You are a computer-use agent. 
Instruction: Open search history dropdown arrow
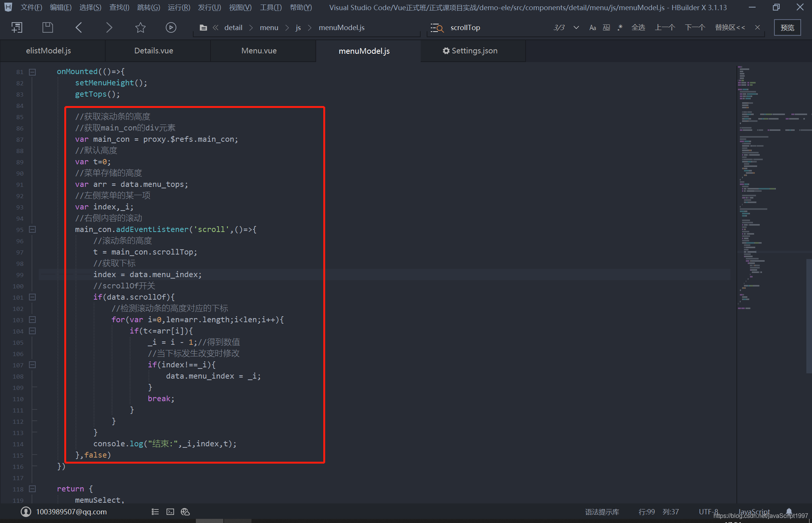pyautogui.click(x=576, y=27)
